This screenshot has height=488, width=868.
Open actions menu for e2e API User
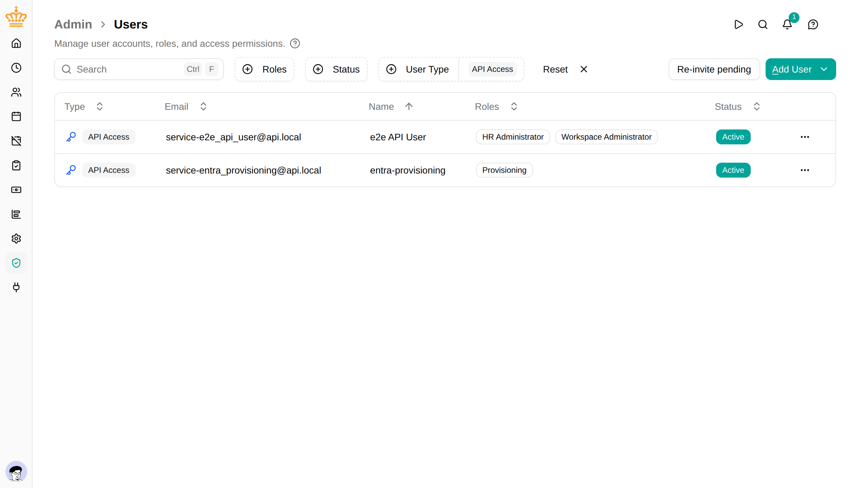pyautogui.click(x=805, y=137)
